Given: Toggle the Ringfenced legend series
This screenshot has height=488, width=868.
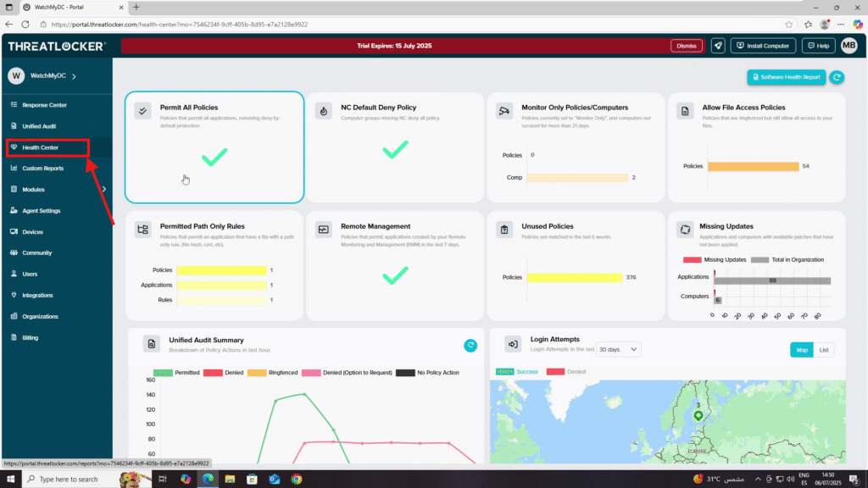Looking at the screenshot, I should [x=272, y=373].
